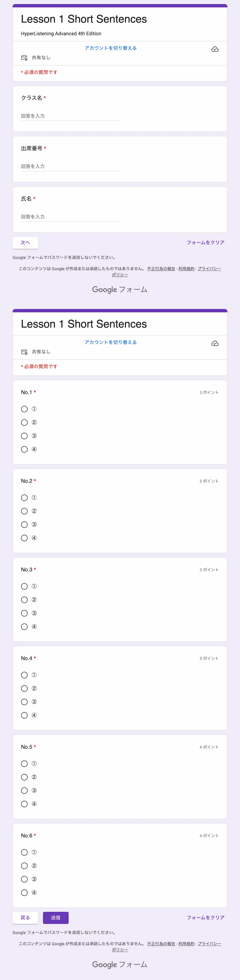The width and height of the screenshot is (240, 980).
Task: Click フォームをクリア link under first form
Action: tap(205, 242)
